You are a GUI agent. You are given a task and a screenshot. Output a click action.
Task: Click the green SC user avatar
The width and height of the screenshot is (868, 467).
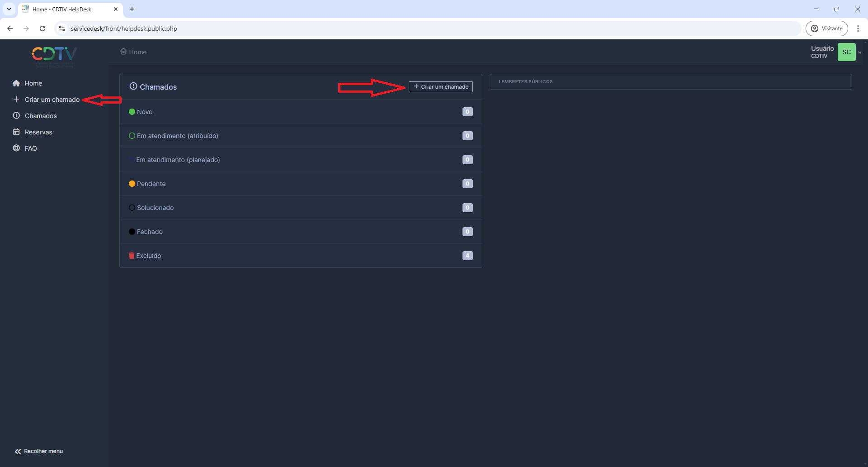pyautogui.click(x=846, y=52)
